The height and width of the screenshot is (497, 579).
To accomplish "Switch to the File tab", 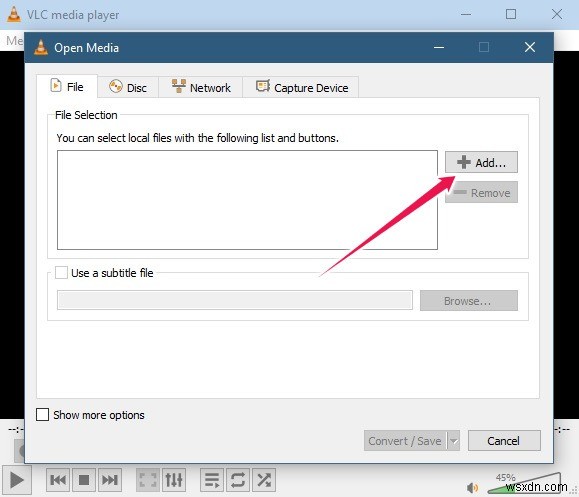I will click(x=67, y=87).
